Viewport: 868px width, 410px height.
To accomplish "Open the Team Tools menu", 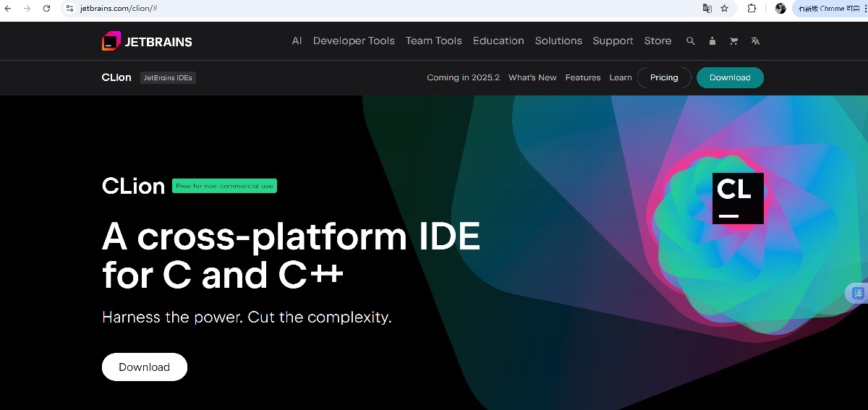I will coord(433,41).
